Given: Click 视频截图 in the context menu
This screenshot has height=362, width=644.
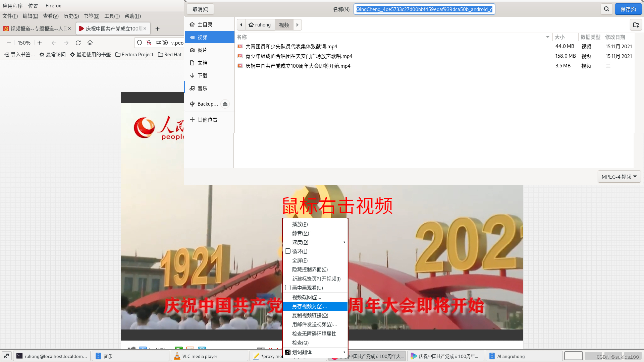Looking at the screenshot, I should point(315,297).
